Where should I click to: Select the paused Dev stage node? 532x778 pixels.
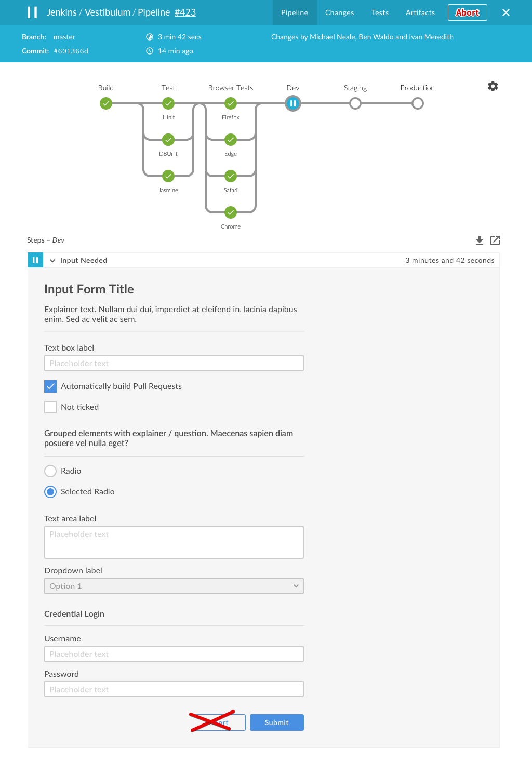(x=293, y=103)
